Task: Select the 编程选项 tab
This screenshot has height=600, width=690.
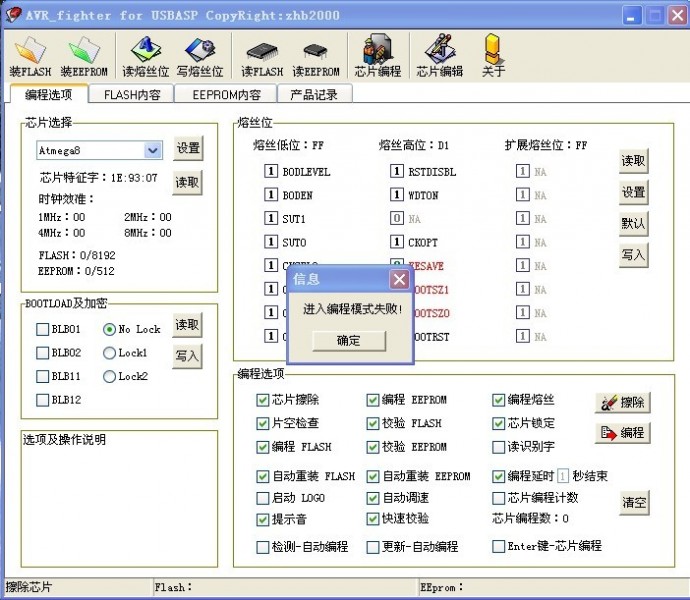Action: point(48,95)
